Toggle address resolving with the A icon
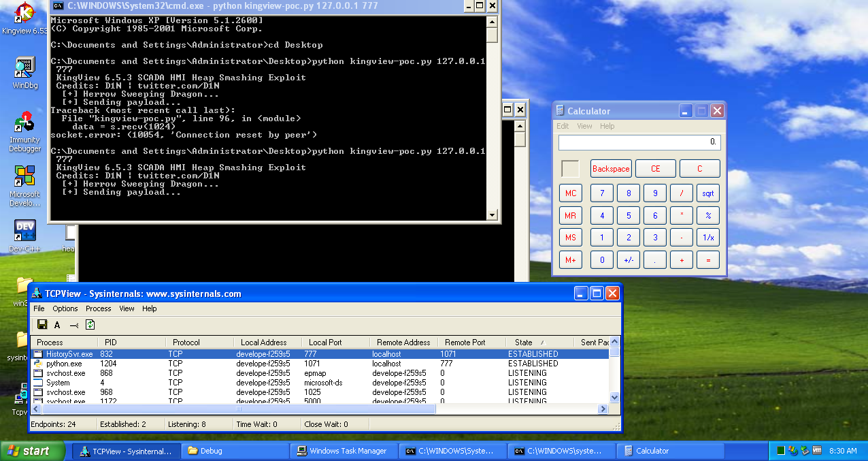This screenshot has height=461, width=868. [x=58, y=325]
